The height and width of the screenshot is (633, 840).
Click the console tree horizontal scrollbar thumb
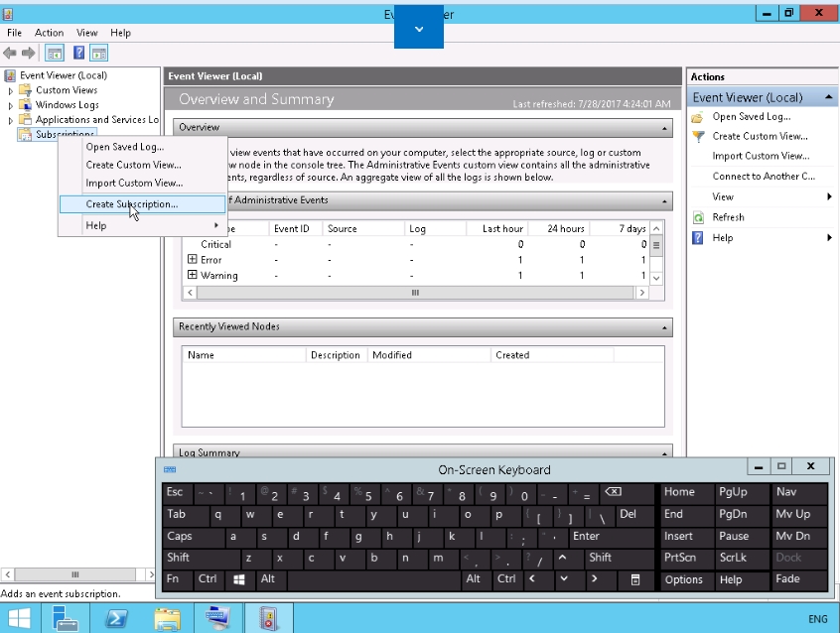pos(75,574)
